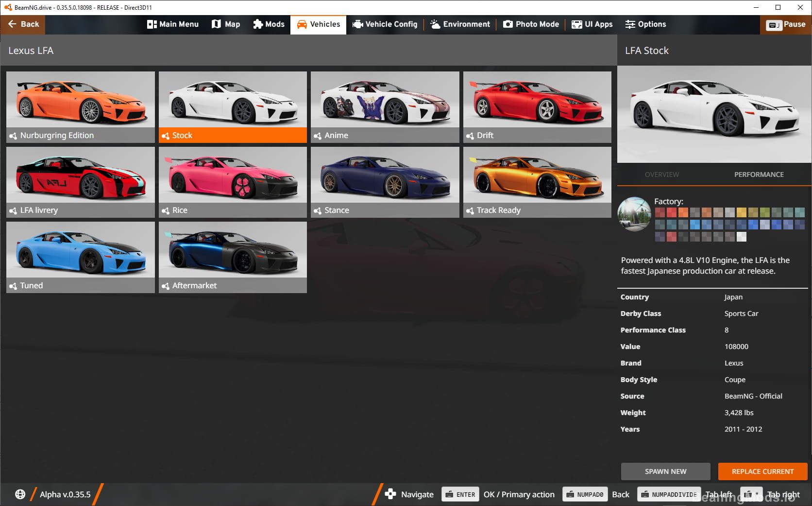The width and height of the screenshot is (812, 506).
Task: Click the Derby Class value Sports Car
Action: pyautogui.click(x=741, y=314)
